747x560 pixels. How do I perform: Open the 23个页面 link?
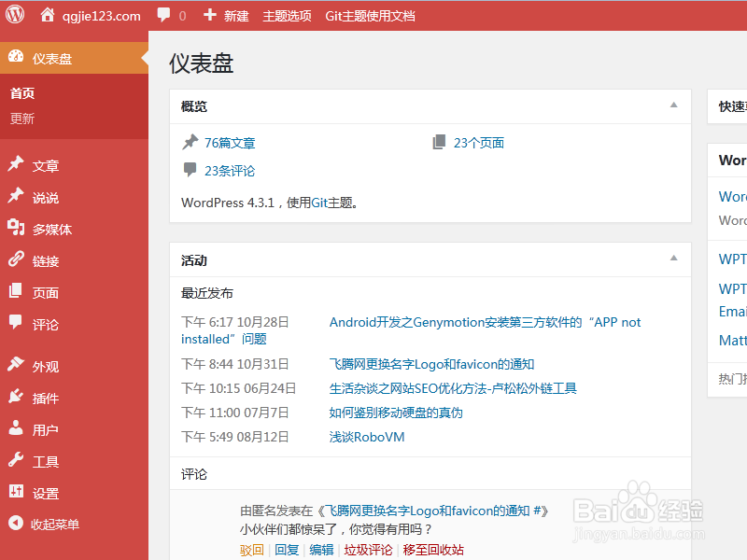479,143
